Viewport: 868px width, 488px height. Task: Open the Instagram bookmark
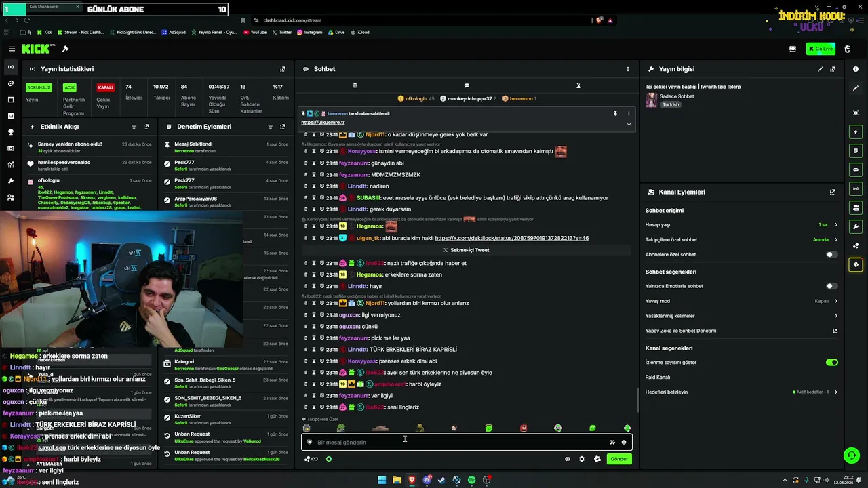[x=309, y=32]
